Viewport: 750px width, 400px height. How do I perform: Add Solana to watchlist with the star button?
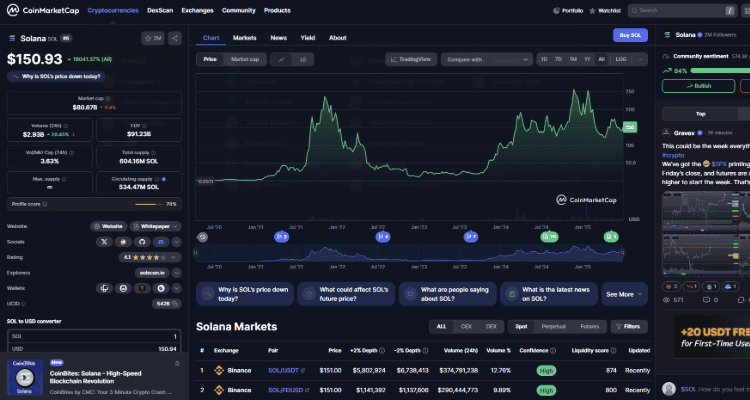154,38
